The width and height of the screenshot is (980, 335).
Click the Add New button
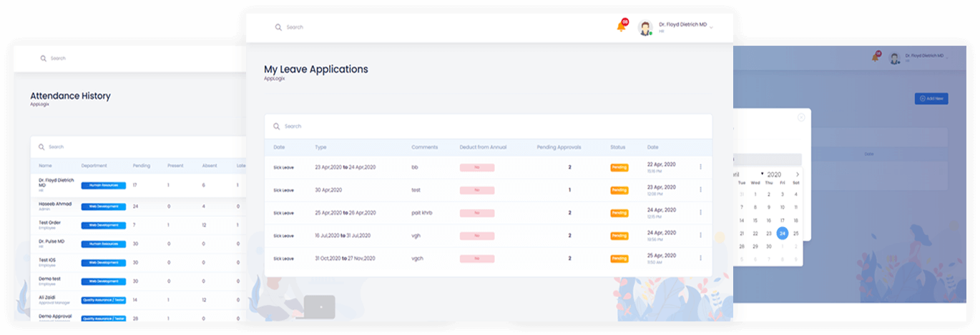tap(931, 99)
